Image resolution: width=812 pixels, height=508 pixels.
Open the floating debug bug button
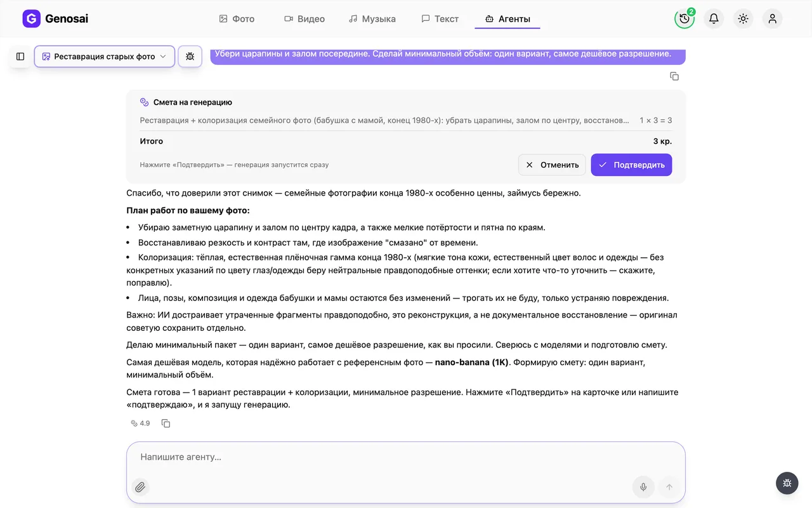787,483
